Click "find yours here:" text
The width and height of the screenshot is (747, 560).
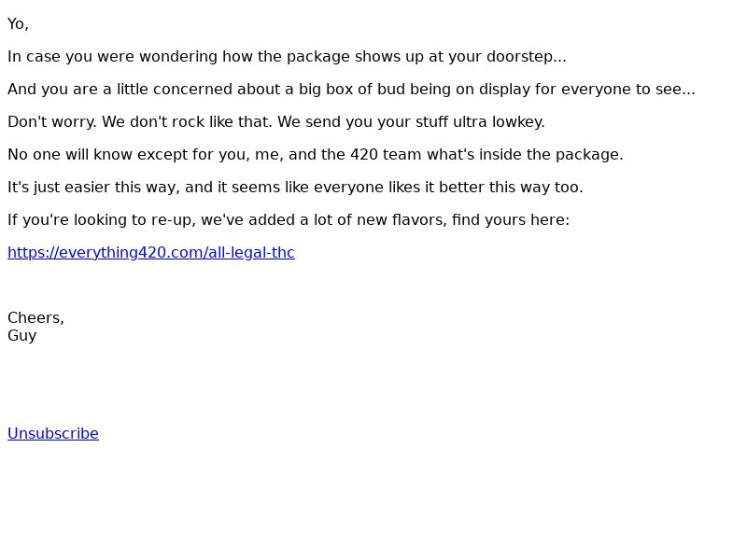(x=511, y=220)
